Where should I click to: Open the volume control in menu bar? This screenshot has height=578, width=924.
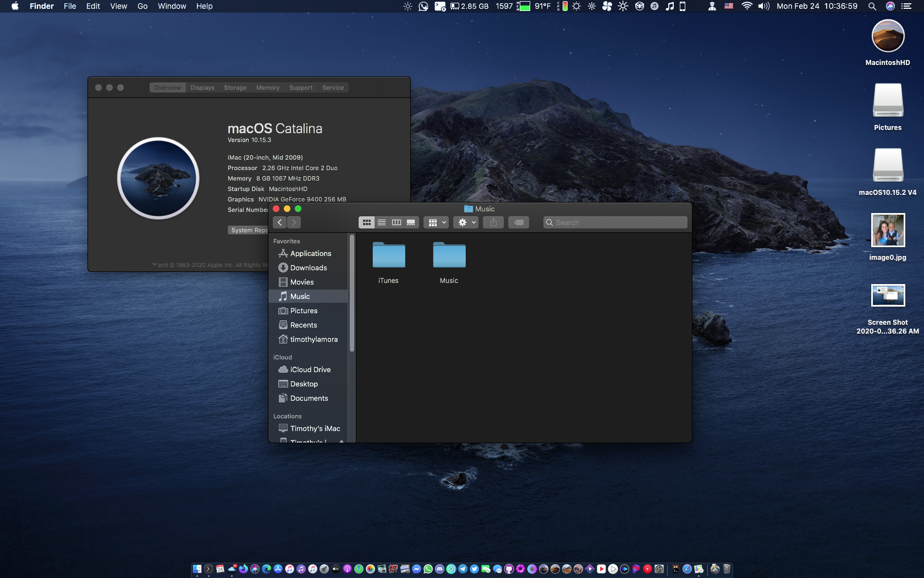pos(763,6)
